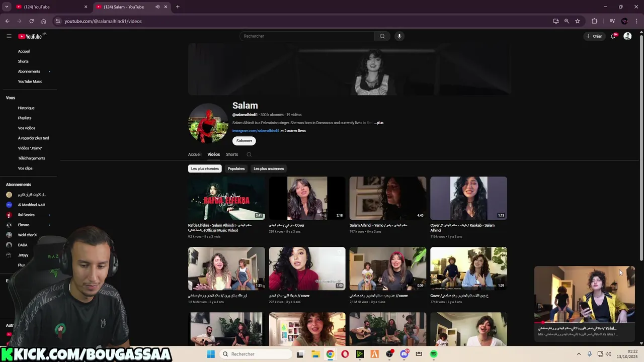Open the tab search dropdown arrow
644x362 pixels.
click(7, 7)
